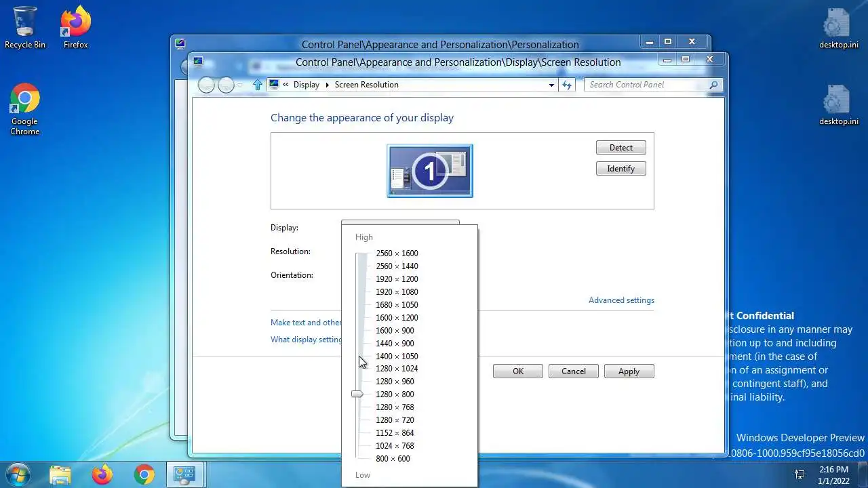
Task: Set resolution to 1280 × 768
Action: (395, 407)
